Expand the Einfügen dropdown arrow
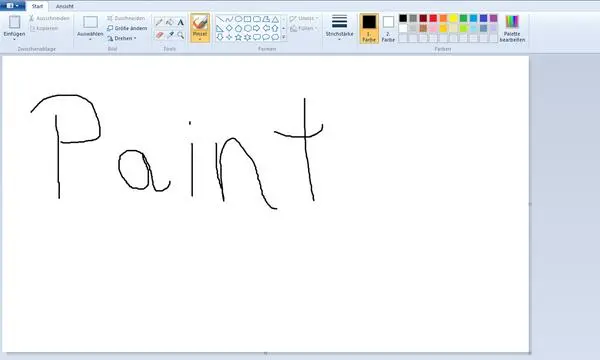600x360 pixels. (14, 39)
